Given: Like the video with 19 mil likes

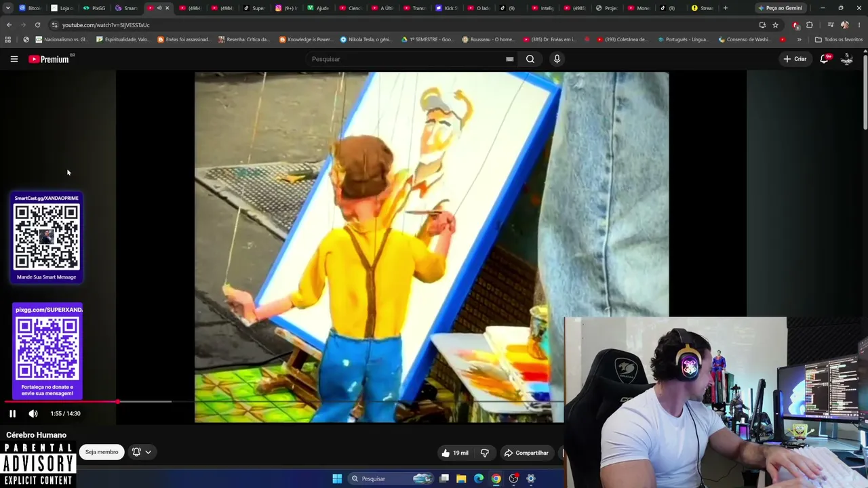Looking at the screenshot, I should tap(455, 453).
